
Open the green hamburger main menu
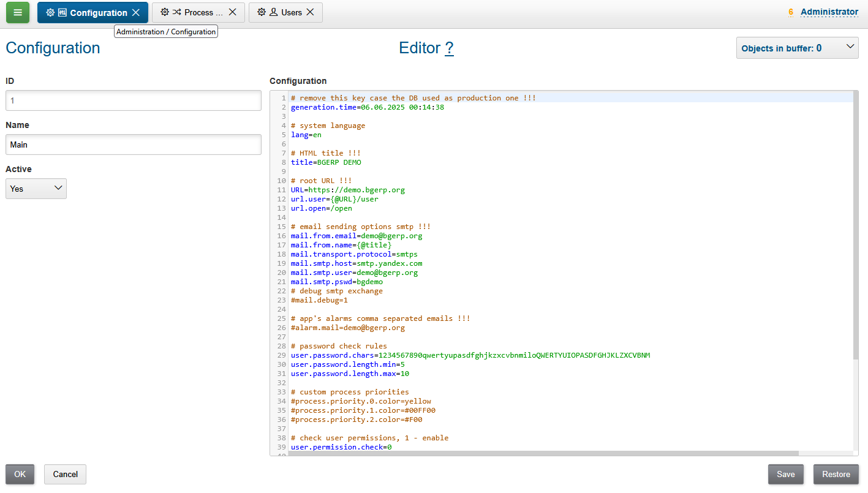(x=17, y=12)
